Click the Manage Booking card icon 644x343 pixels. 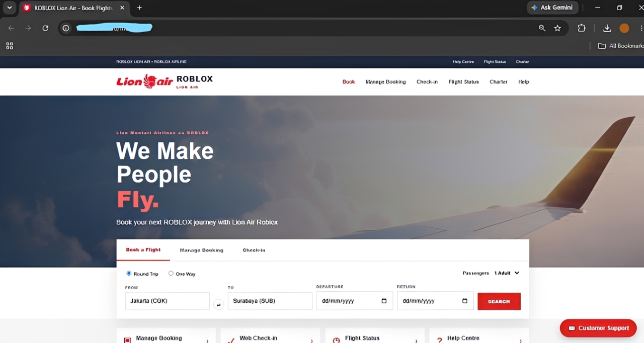click(x=127, y=340)
